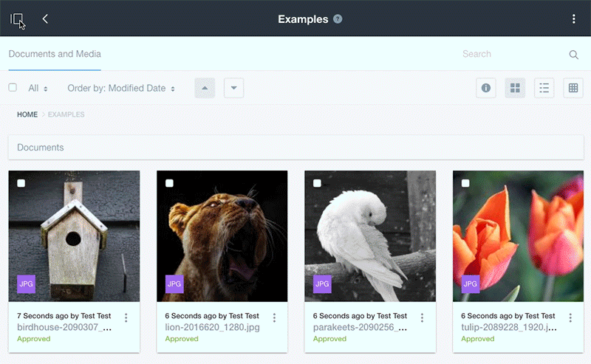Open the All filter dropdown
The height and width of the screenshot is (364, 591).
pyautogui.click(x=38, y=88)
